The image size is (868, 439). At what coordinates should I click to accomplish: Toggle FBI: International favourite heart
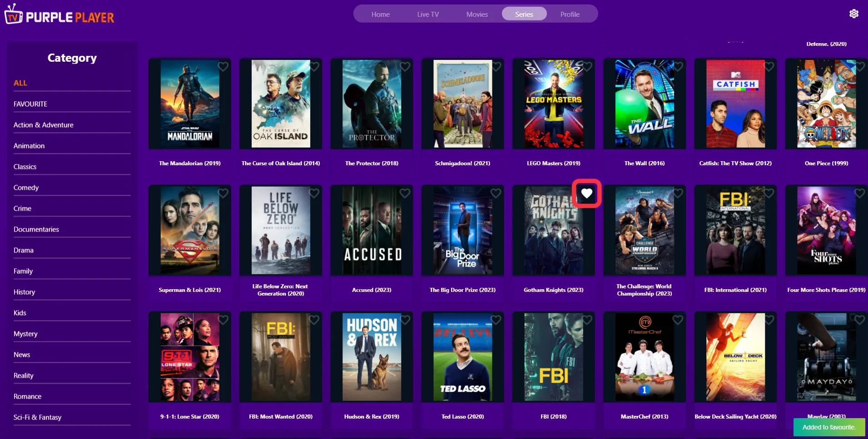coord(769,193)
